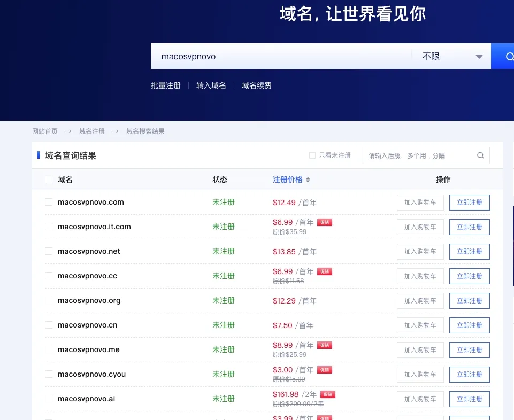Image resolution: width=514 pixels, height=420 pixels.
Task: Register macosvpnovo.cn now
Action: (470, 325)
